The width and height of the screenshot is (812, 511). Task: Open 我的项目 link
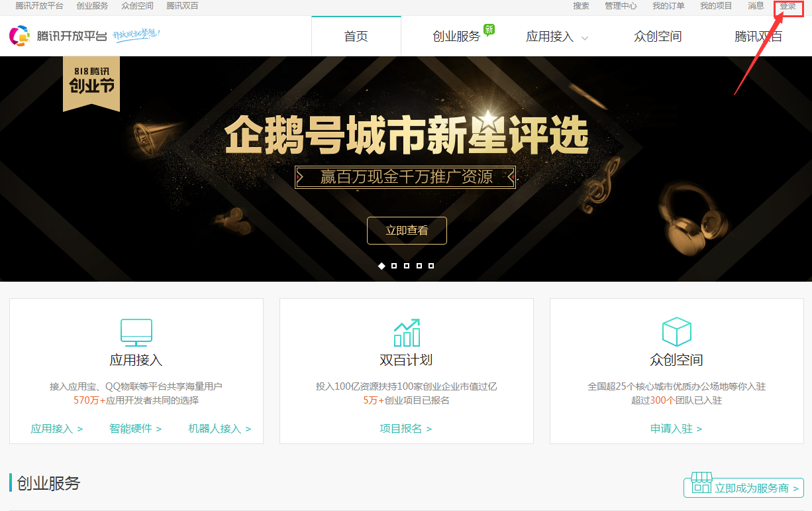coord(716,6)
